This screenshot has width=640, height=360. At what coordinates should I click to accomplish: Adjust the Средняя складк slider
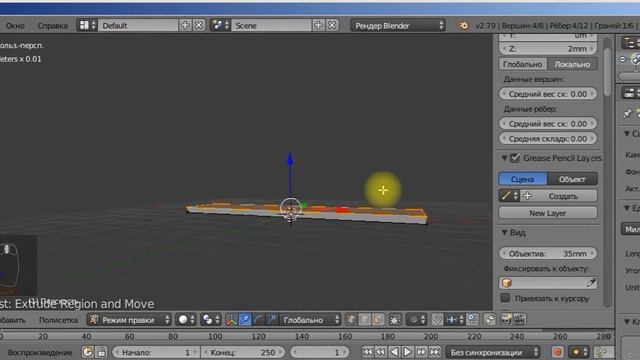(548, 138)
